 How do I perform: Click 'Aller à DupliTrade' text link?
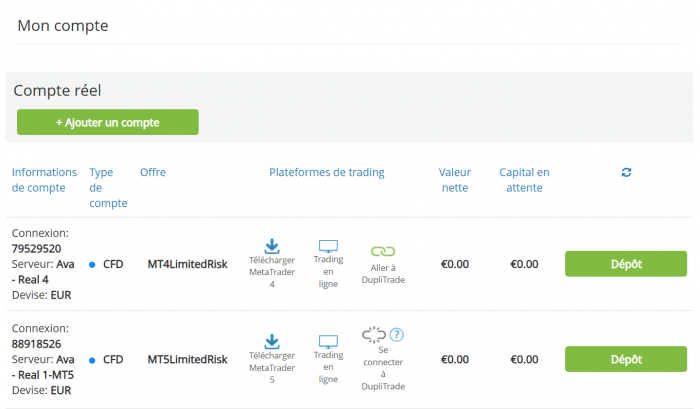384,273
